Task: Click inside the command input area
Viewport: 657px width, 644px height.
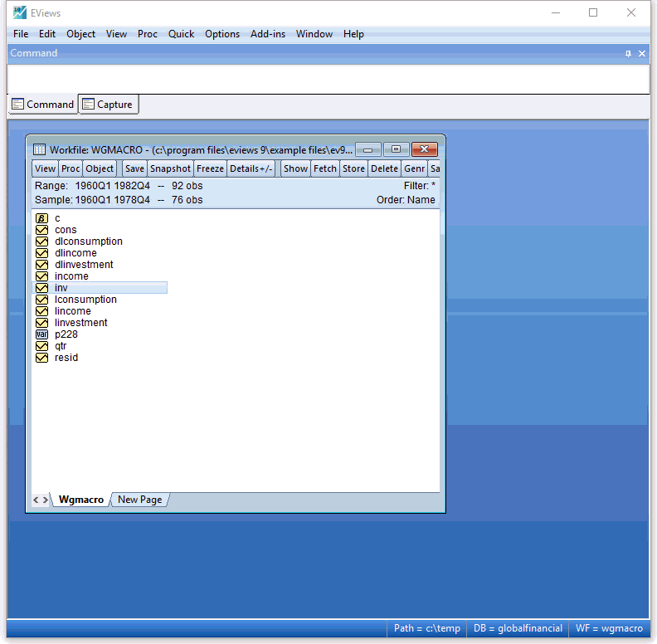Action: [328, 79]
